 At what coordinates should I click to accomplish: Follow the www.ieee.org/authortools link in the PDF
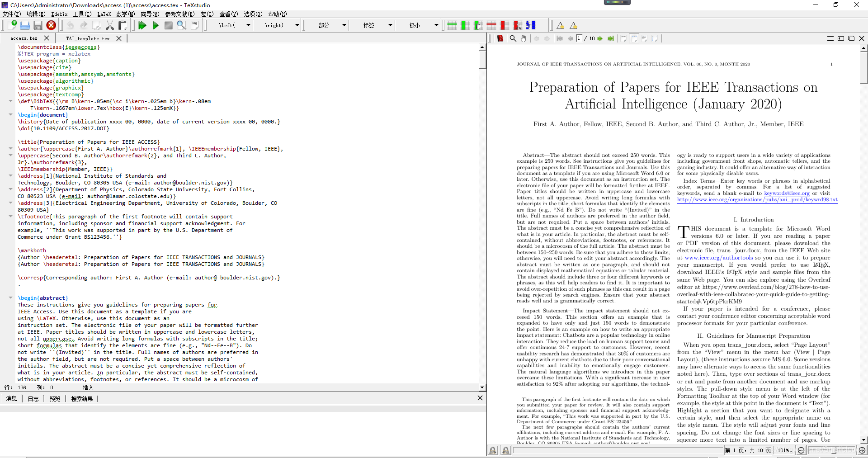pos(719,258)
